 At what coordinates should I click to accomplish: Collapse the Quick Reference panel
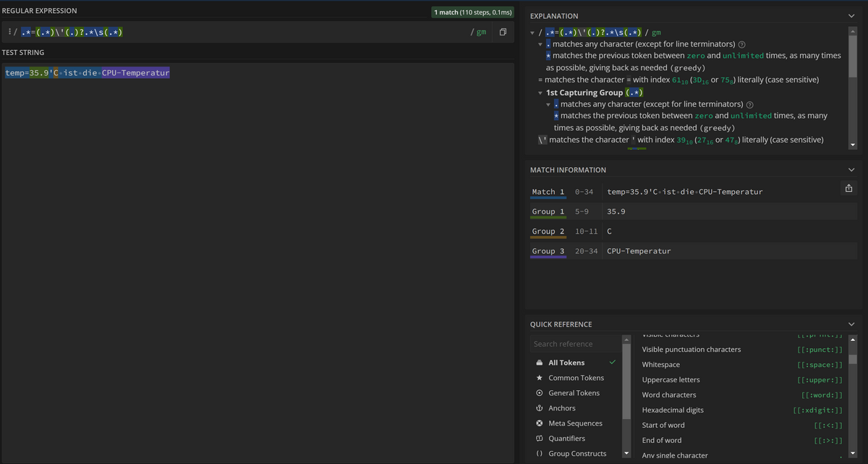851,324
